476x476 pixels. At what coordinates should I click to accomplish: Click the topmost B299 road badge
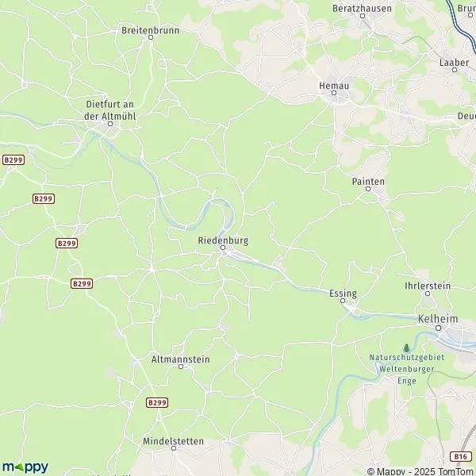[x=13, y=159]
